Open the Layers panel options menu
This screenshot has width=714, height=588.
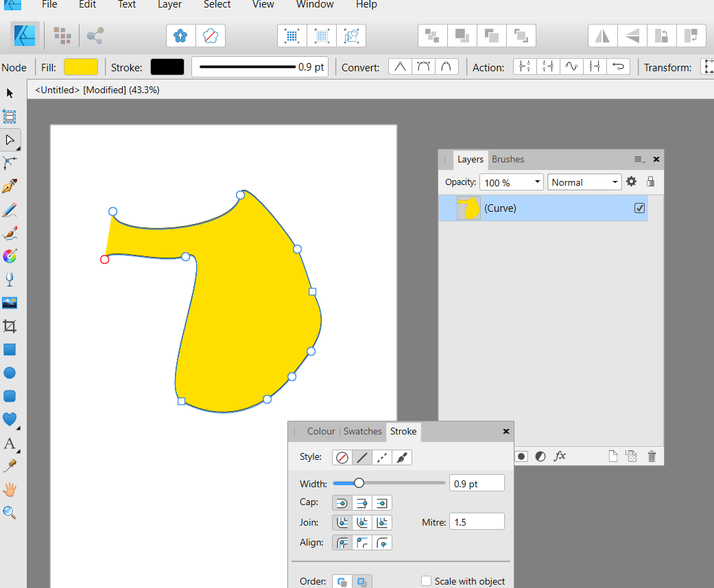tap(639, 159)
